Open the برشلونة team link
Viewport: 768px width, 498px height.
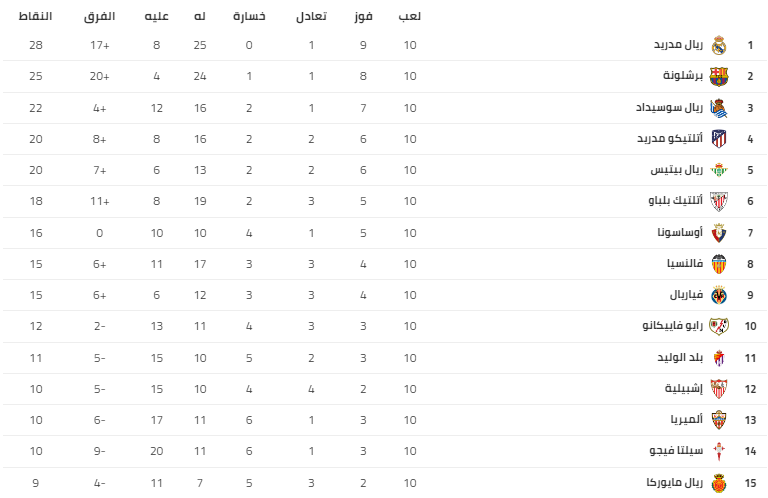683,76
